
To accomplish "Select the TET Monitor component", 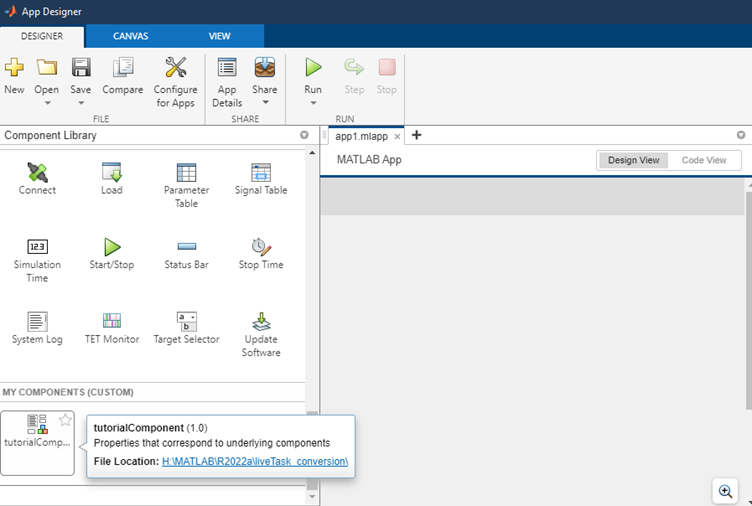I will [112, 328].
